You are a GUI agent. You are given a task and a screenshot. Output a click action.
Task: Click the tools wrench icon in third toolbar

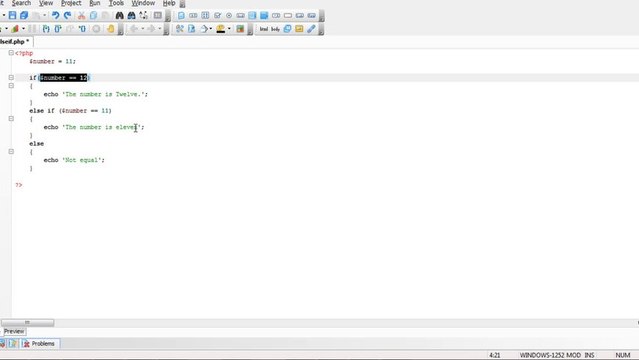[x=179, y=29]
